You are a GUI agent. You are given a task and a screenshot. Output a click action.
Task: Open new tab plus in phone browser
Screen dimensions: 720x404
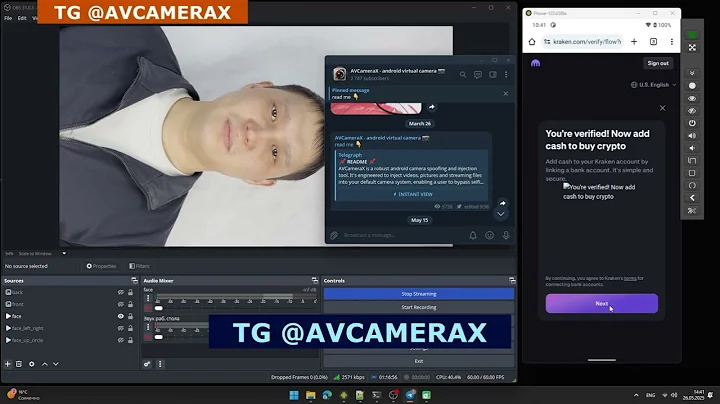point(634,42)
